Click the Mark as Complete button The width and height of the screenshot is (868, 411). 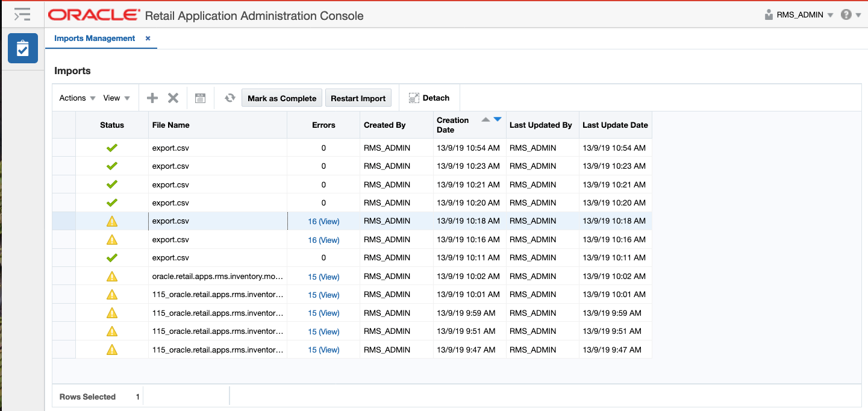tap(281, 97)
